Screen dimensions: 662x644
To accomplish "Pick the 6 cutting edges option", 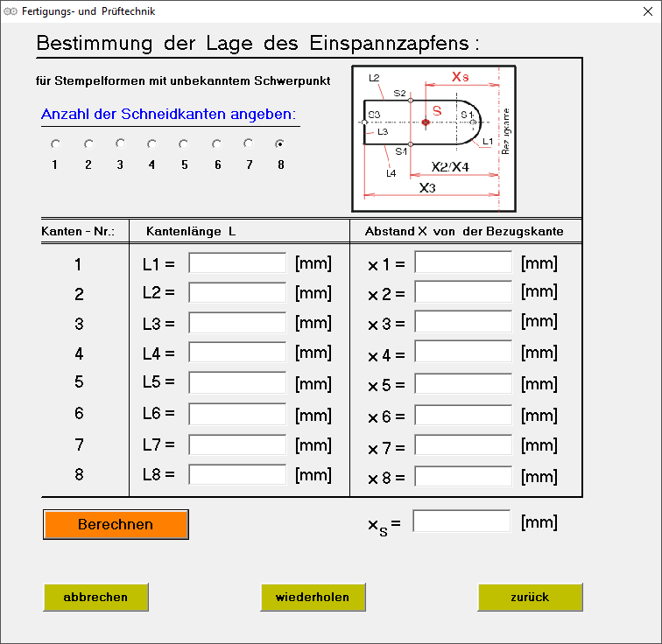I will click(x=216, y=143).
